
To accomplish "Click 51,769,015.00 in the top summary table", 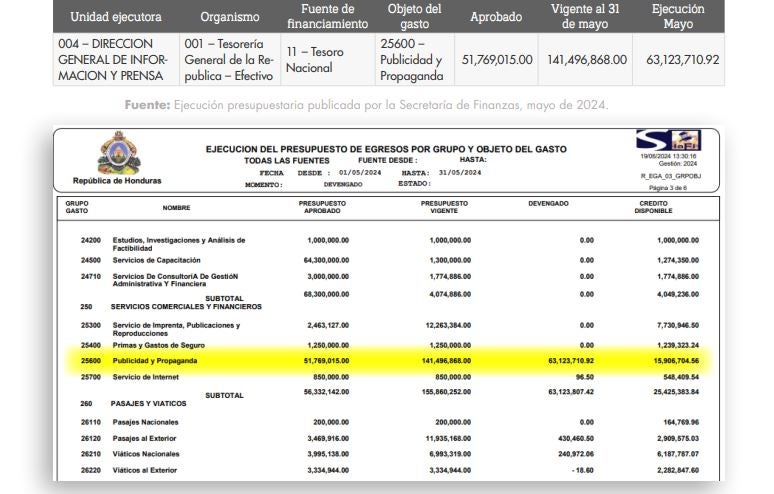I will (x=497, y=60).
